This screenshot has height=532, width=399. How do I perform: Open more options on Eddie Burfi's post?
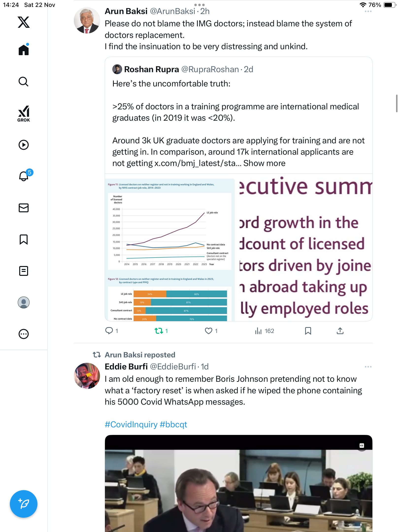pos(368,367)
